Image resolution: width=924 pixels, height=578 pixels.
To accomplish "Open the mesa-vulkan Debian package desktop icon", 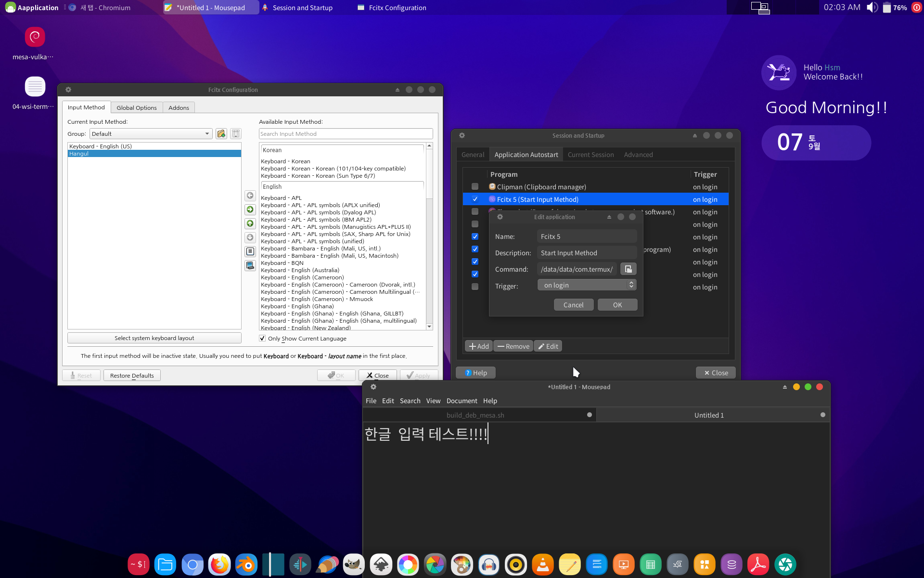I will [35, 37].
